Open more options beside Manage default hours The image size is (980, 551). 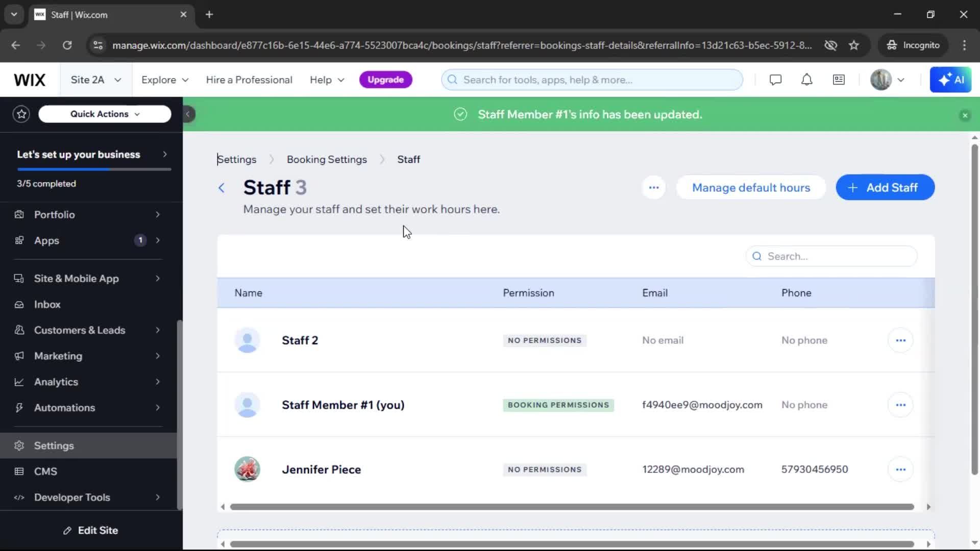(654, 188)
